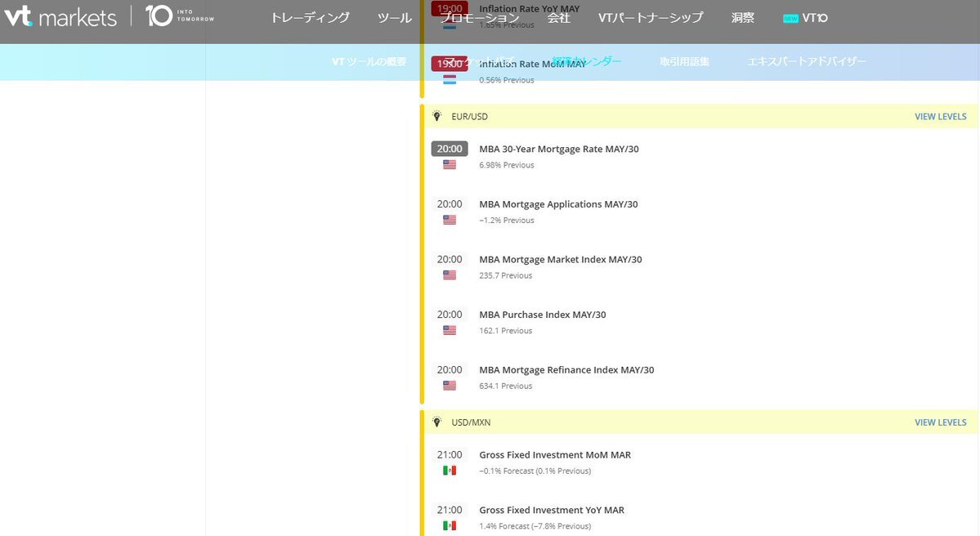Viewport: 980px width, 536px height.
Task: Select Gross Fixed Investment MoM MAR event
Action: [x=555, y=455]
